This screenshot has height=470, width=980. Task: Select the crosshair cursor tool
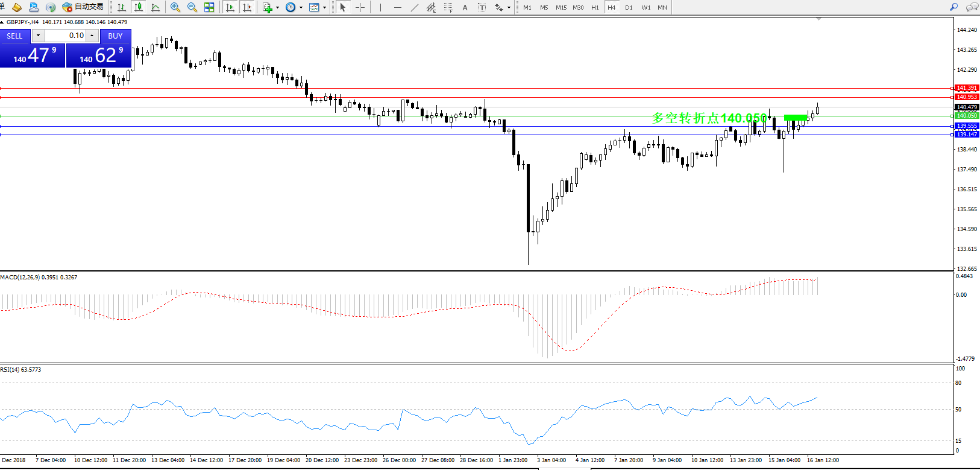pyautogui.click(x=360, y=7)
